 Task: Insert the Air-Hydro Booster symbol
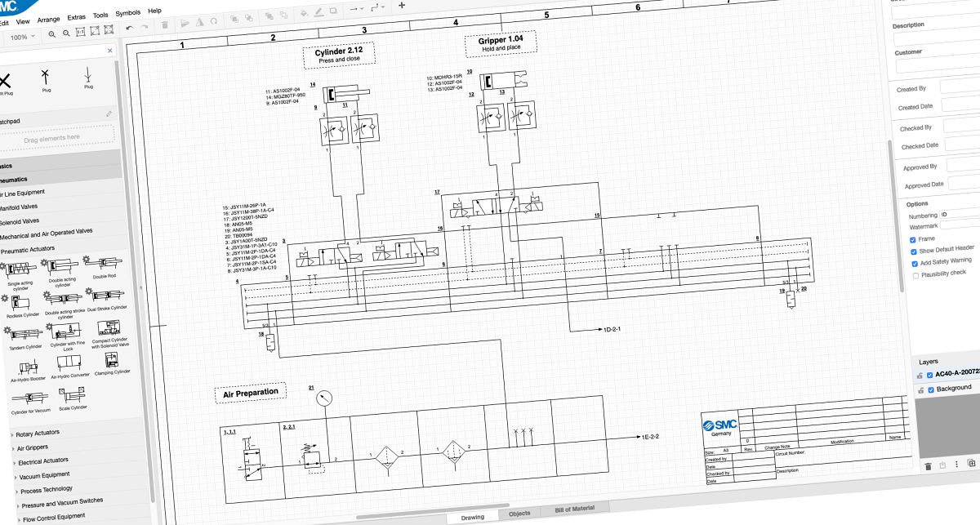(x=29, y=371)
